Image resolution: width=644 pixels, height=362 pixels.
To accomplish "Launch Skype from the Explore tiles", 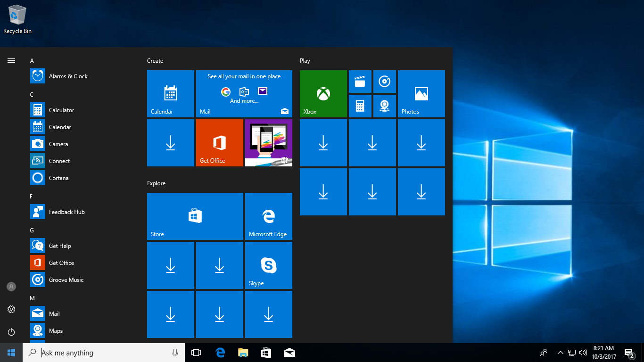I will [268, 265].
